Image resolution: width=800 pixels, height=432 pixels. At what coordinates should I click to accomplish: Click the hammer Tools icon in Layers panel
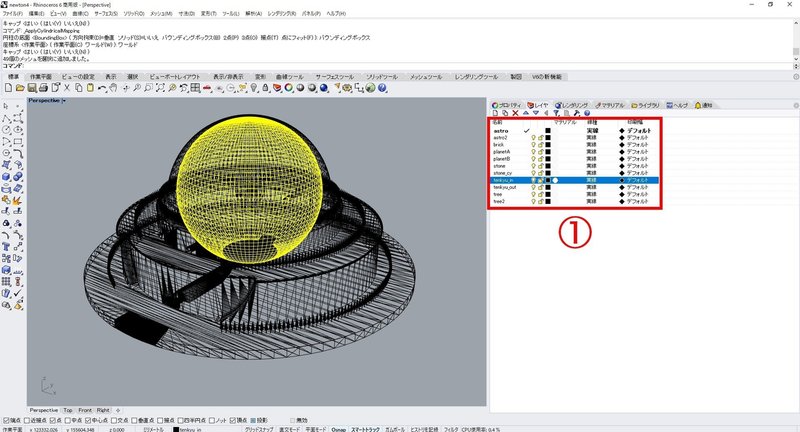coord(577,113)
